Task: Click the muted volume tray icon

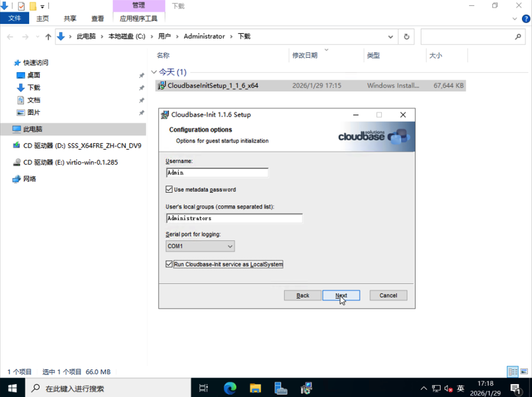Action: (448, 388)
